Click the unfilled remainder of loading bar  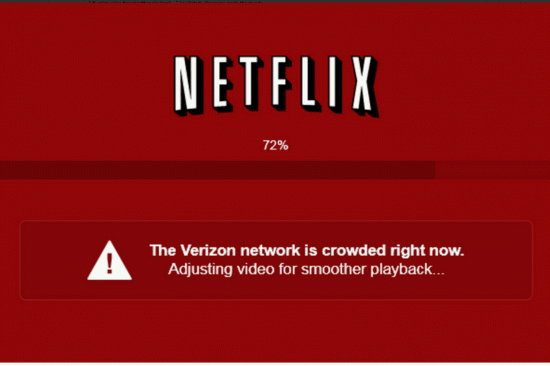[492, 170]
